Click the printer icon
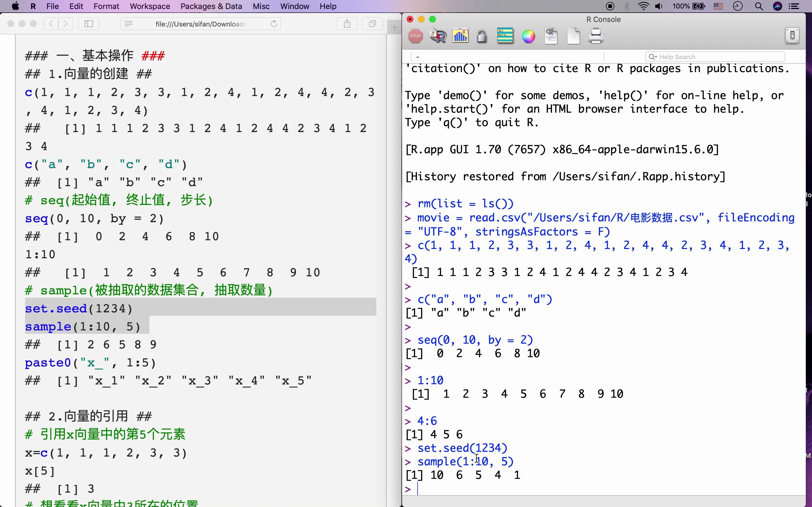This screenshot has height=507, width=812. point(596,36)
